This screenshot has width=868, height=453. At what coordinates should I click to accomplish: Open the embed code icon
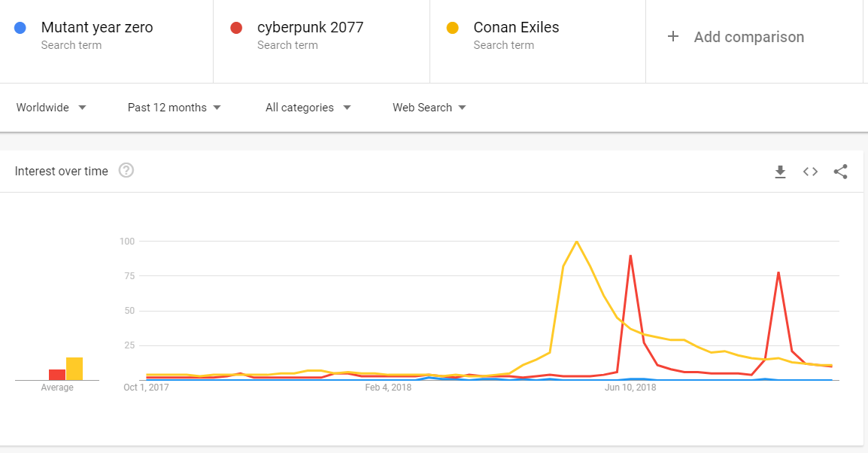pos(810,172)
